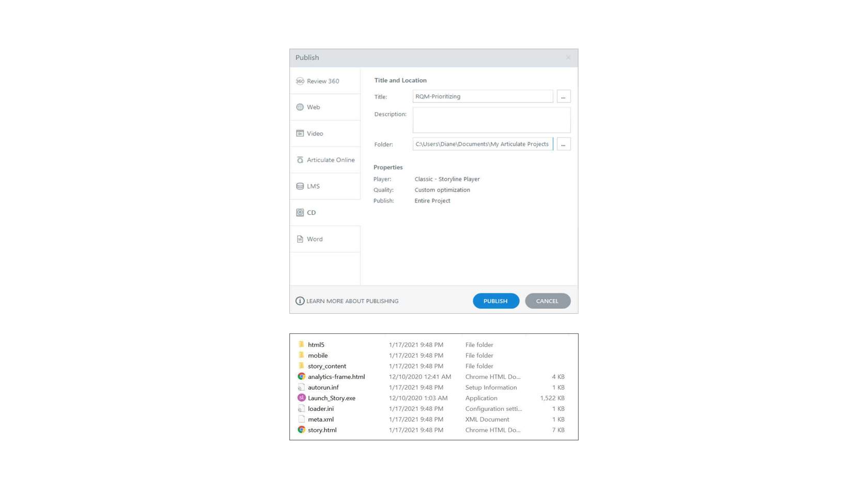Browse folder with ellipsis button
The height and width of the screenshot is (489, 868).
(x=564, y=144)
